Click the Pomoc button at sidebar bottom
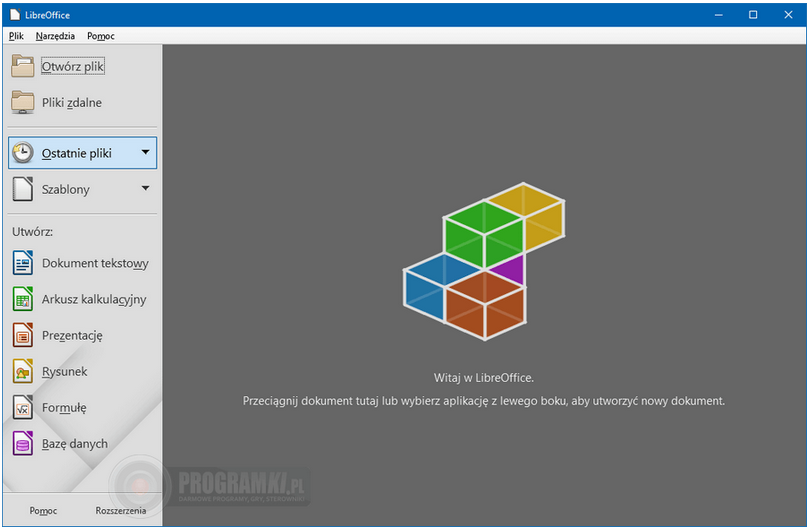This screenshot has width=810, height=530. click(43, 511)
